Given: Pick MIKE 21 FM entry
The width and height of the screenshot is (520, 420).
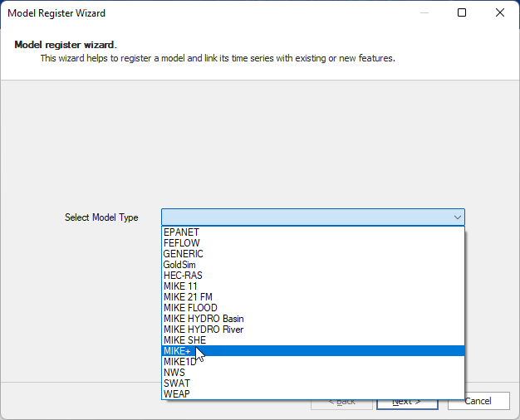Looking at the screenshot, I should [x=313, y=297].
